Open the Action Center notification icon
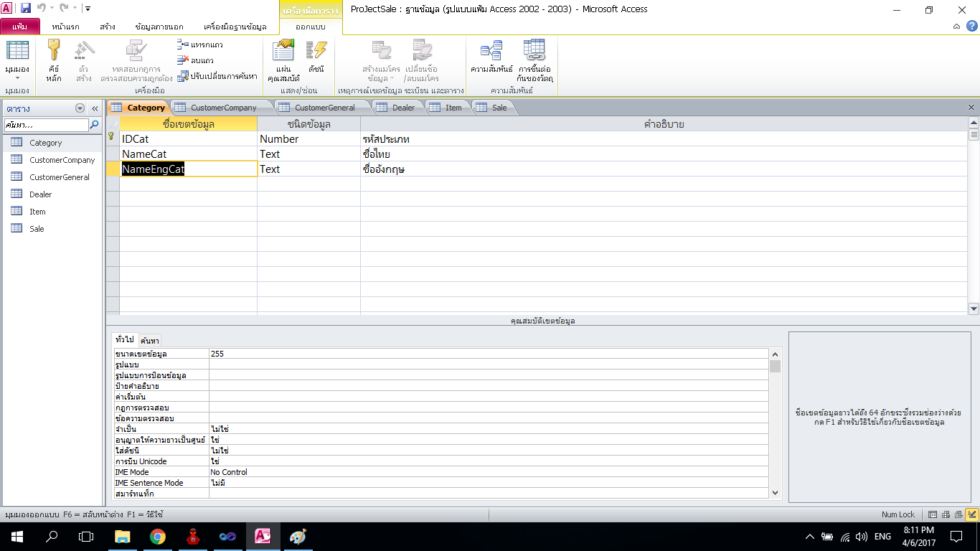 pyautogui.click(x=956, y=537)
